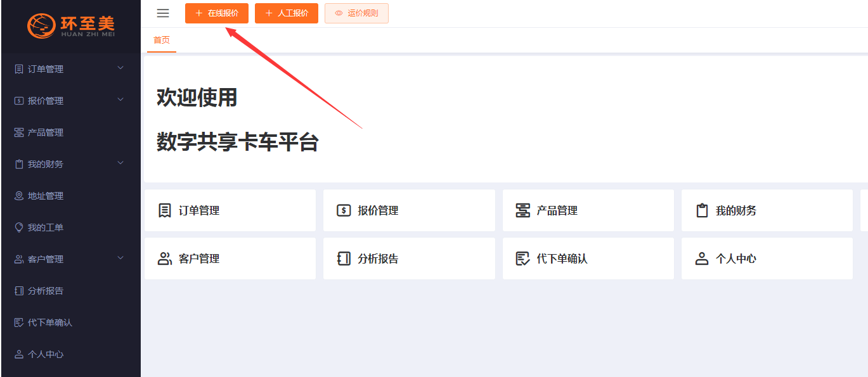Expand 报价管理 chevron in sidebar

tap(120, 99)
